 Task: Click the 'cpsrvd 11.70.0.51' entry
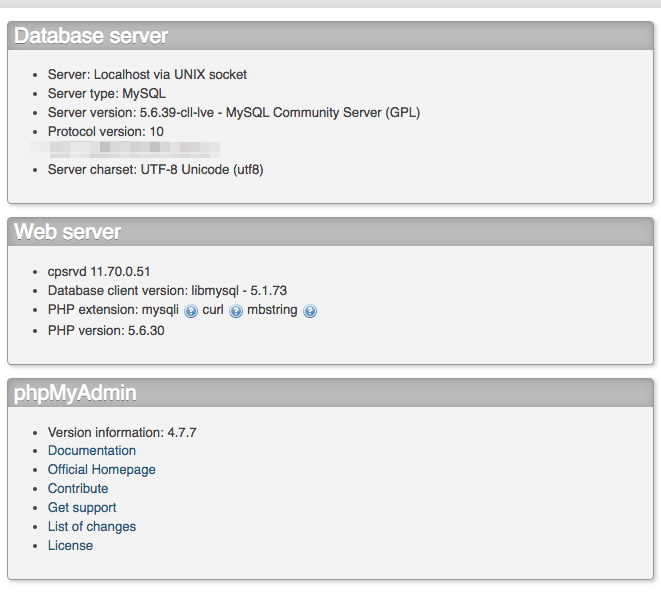click(x=99, y=272)
